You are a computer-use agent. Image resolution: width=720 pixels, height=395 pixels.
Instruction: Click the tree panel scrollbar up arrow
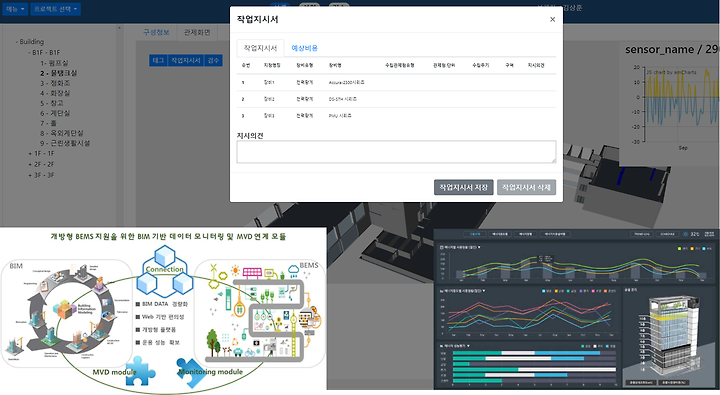coord(119,28)
